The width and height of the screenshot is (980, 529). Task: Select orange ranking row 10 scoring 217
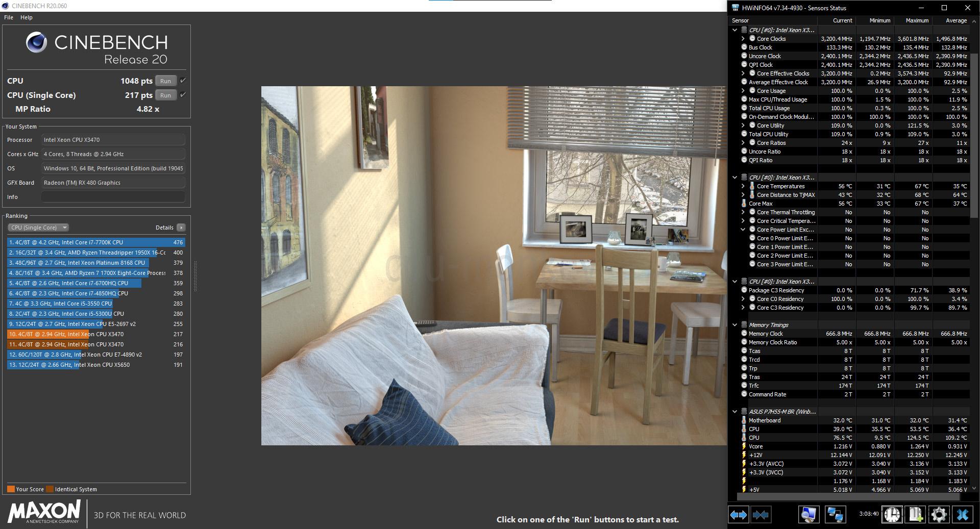click(96, 334)
